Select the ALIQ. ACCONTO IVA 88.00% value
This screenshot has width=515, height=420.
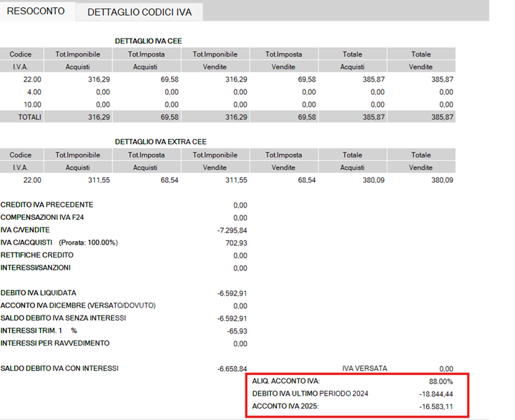[x=440, y=381]
